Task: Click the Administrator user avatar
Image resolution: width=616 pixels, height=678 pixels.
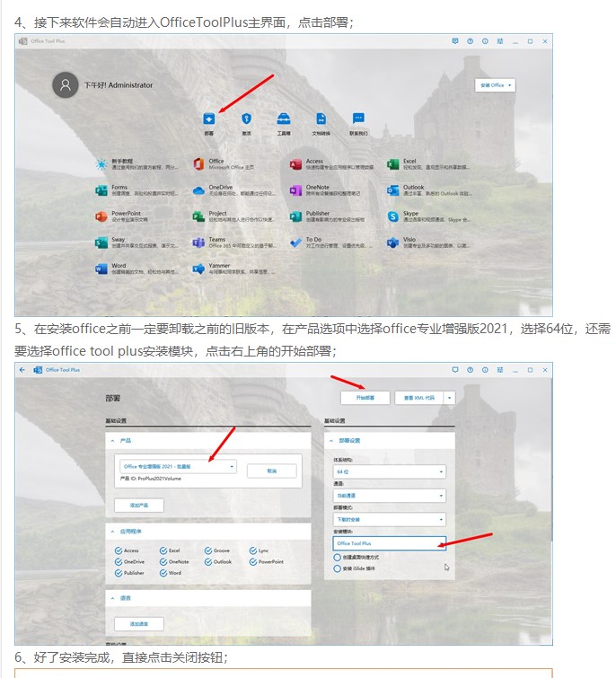Action: tap(66, 84)
